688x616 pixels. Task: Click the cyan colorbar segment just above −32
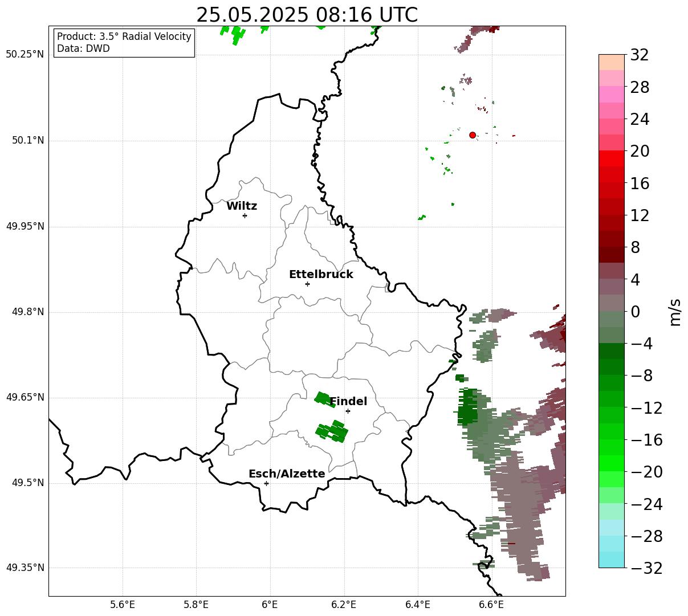click(612, 560)
